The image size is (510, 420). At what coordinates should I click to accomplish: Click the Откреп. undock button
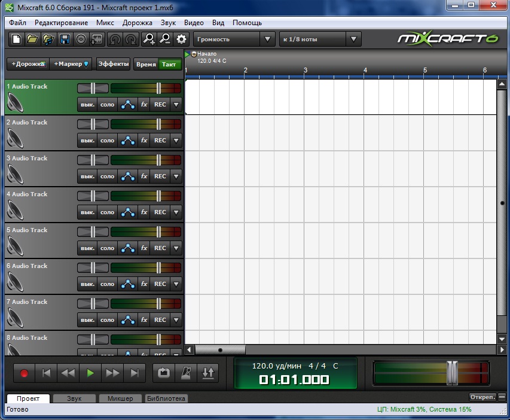point(482,397)
